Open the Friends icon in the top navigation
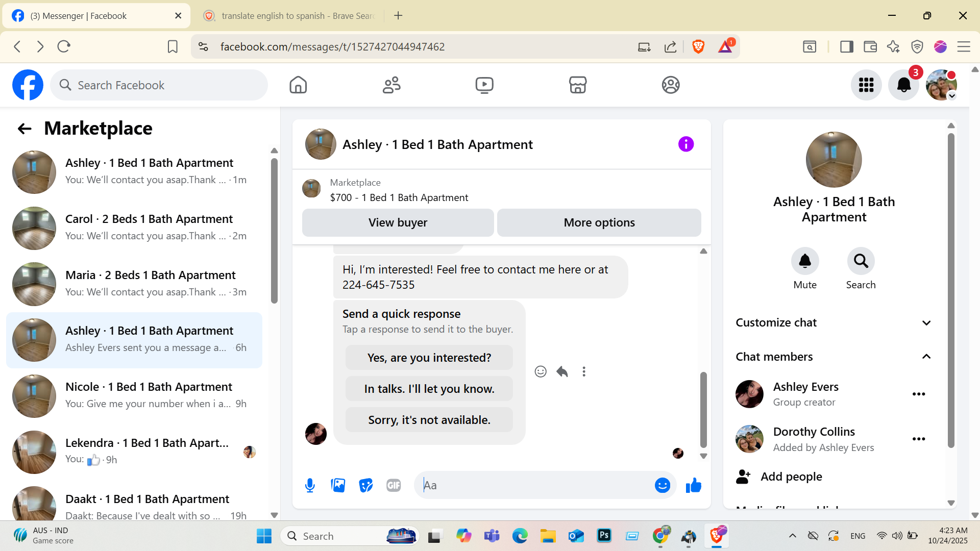This screenshot has width=980, height=551. click(391, 85)
